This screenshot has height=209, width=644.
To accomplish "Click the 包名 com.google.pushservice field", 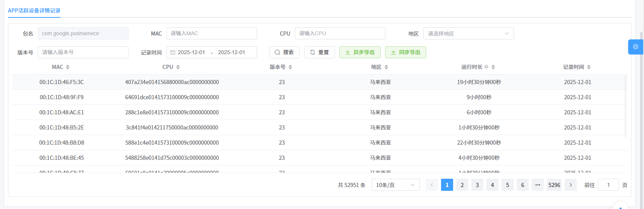I will click(x=83, y=33).
